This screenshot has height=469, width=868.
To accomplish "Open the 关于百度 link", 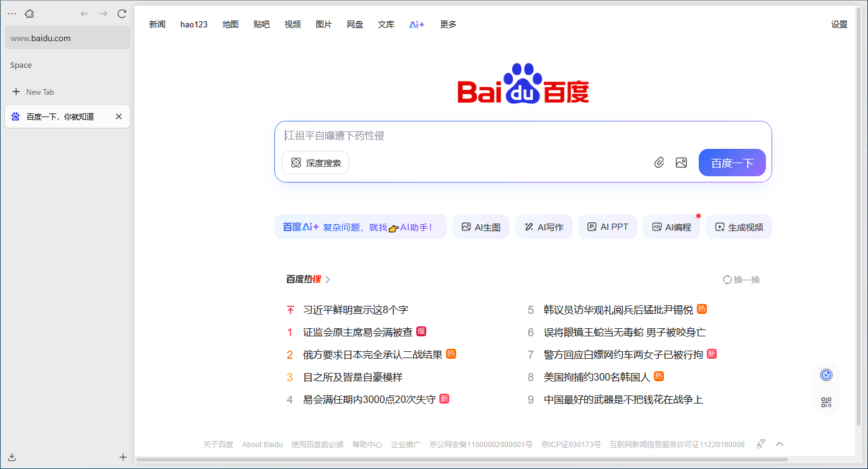I will [218, 443].
